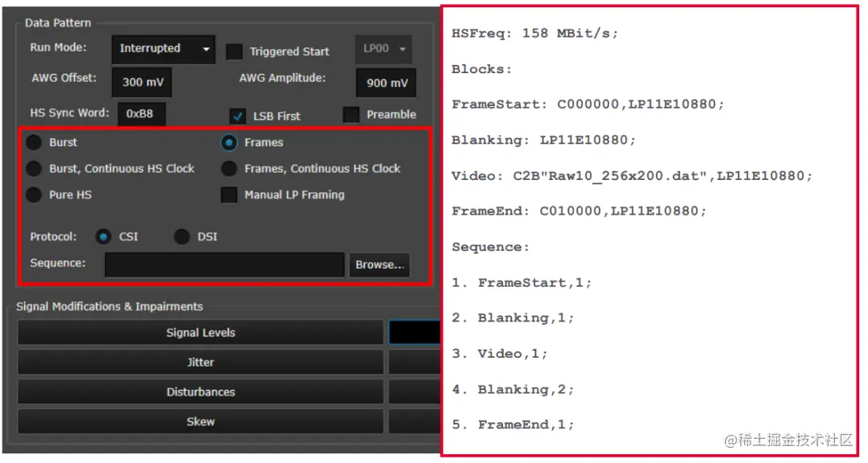Enable the Preamble checkbox
868x463 pixels.
[x=351, y=115]
